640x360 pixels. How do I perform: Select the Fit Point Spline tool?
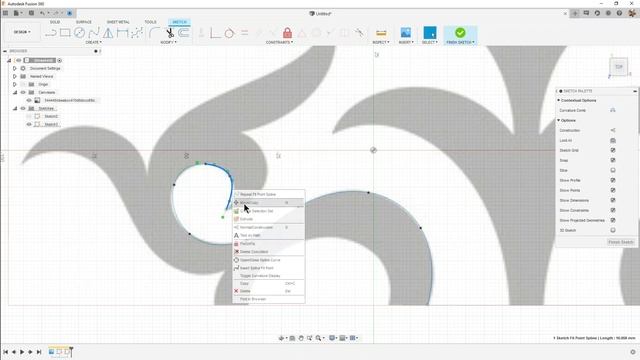coord(94,33)
